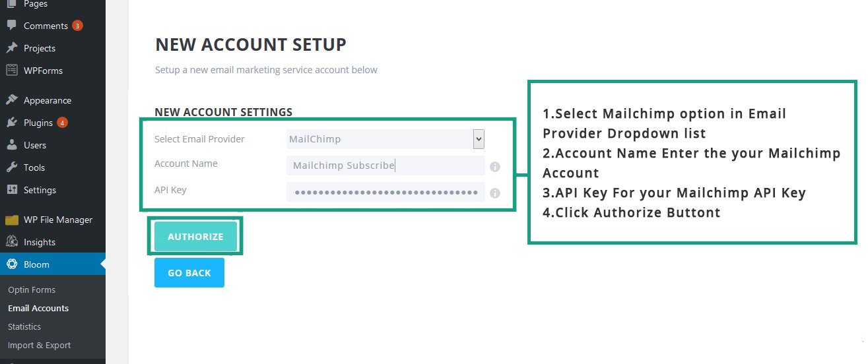
Task: Click the Users person icon
Action: pyautogui.click(x=12, y=145)
